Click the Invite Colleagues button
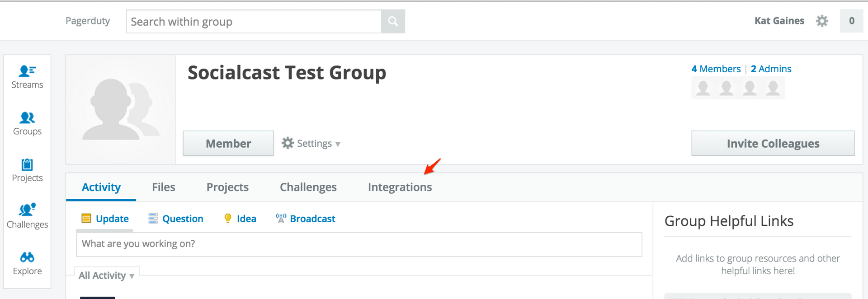The height and width of the screenshot is (299, 868). tap(773, 143)
